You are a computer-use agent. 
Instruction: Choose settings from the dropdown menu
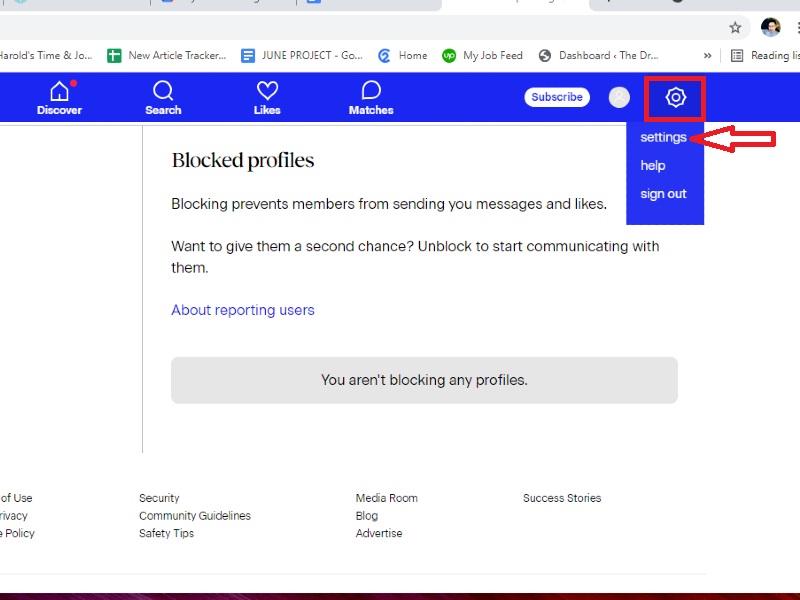(x=663, y=137)
